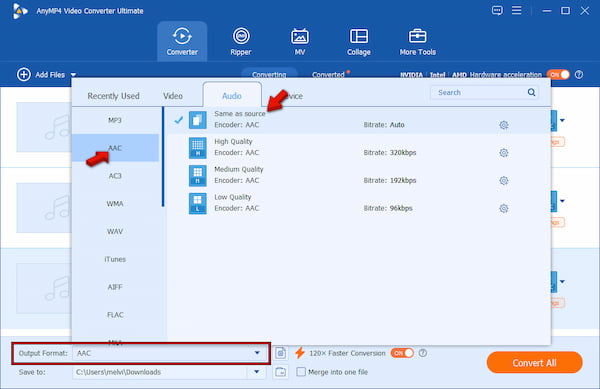Click the High Quality preset icon
Viewport: 600px width, 389px height.
pos(197,148)
